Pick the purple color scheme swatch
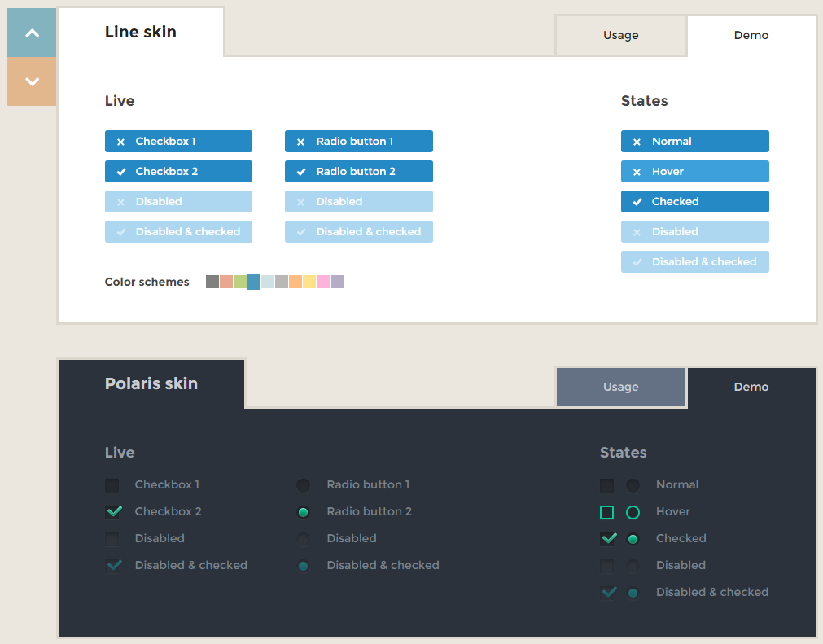 click(x=337, y=282)
